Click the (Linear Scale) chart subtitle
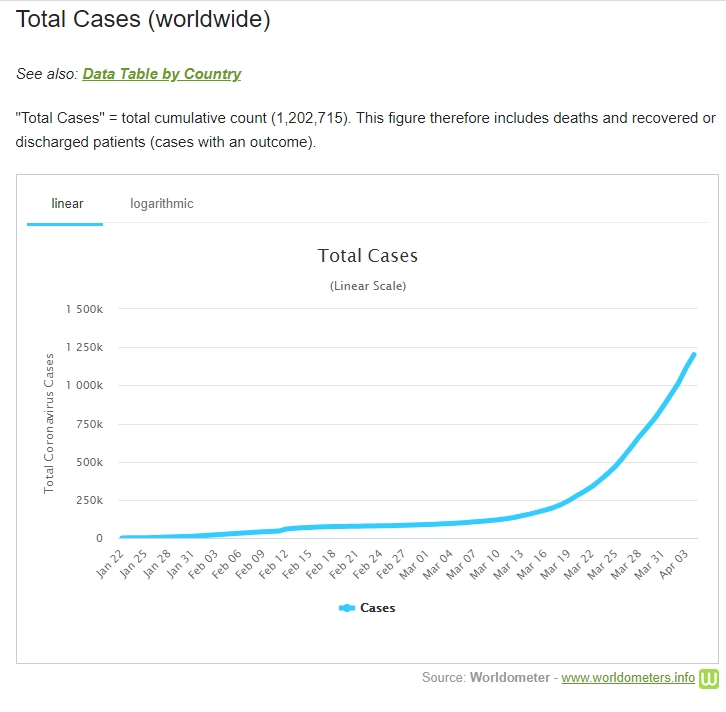This screenshot has height=712, width=726. [367, 286]
